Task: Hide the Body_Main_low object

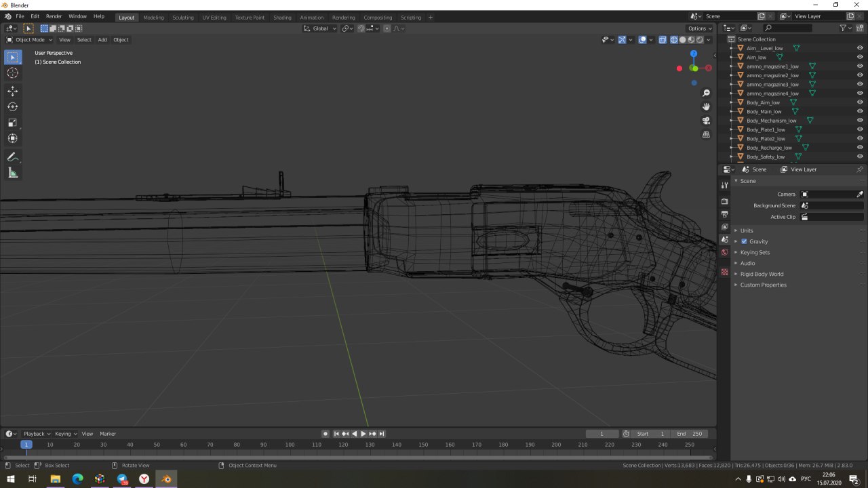Action: coord(860,111)
